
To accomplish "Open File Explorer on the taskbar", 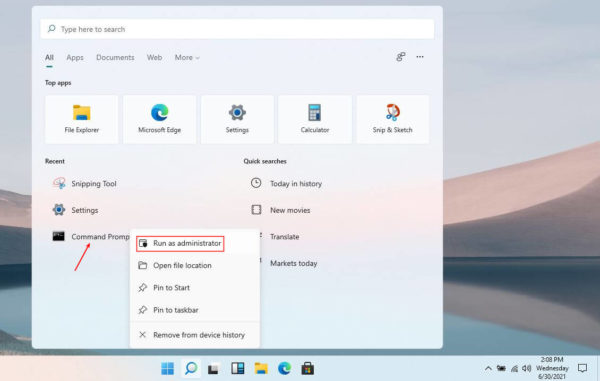I will pyautogui.click(x=261, y=368).
